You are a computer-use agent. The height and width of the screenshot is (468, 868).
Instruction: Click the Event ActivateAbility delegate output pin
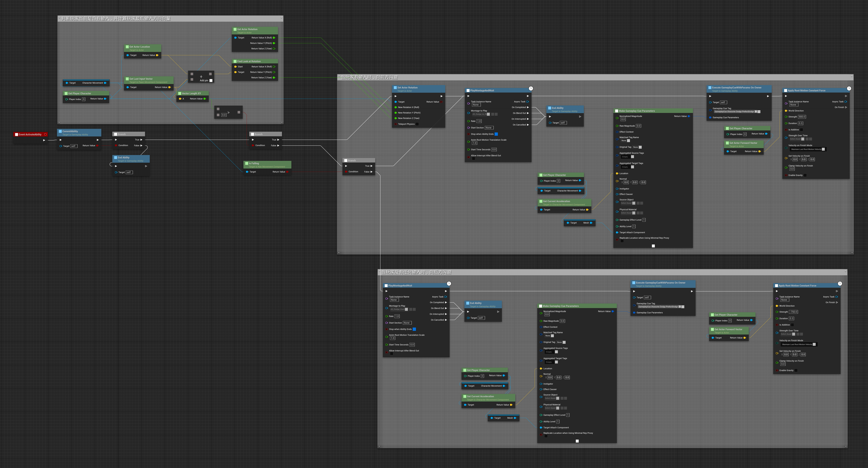click(x=45, y=134)
